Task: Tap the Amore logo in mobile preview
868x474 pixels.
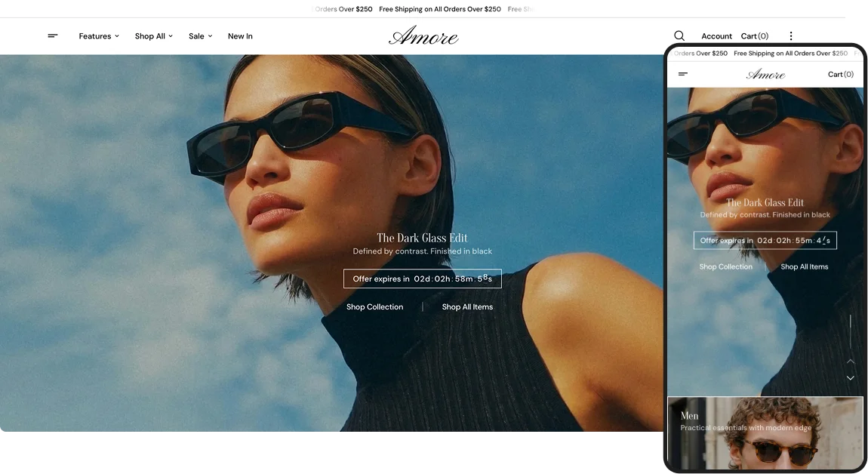Action: 765,74
